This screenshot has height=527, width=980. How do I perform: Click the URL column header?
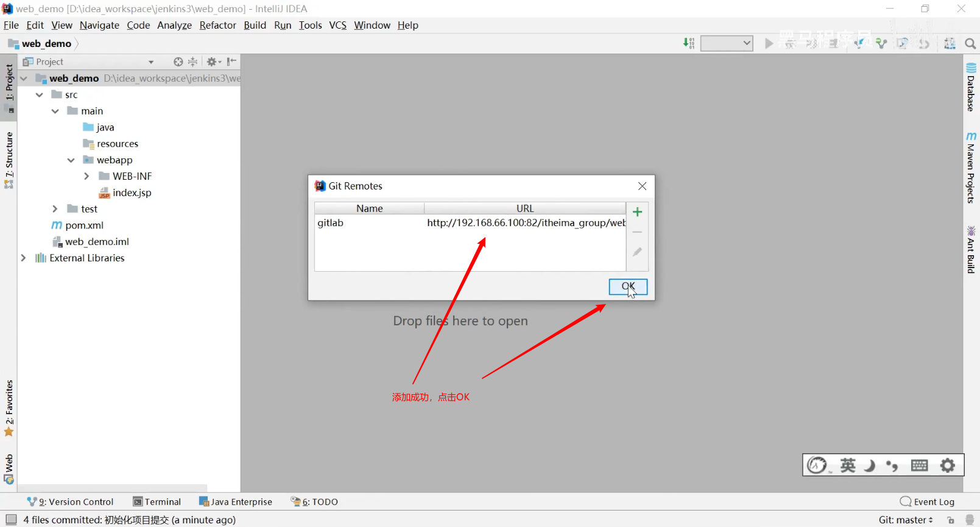tap(525, 208)
